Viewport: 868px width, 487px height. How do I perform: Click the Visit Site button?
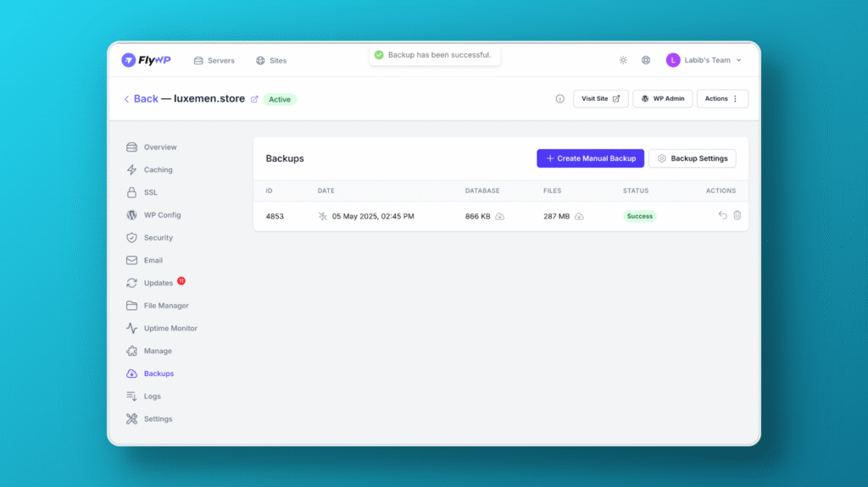coord(601,99)
